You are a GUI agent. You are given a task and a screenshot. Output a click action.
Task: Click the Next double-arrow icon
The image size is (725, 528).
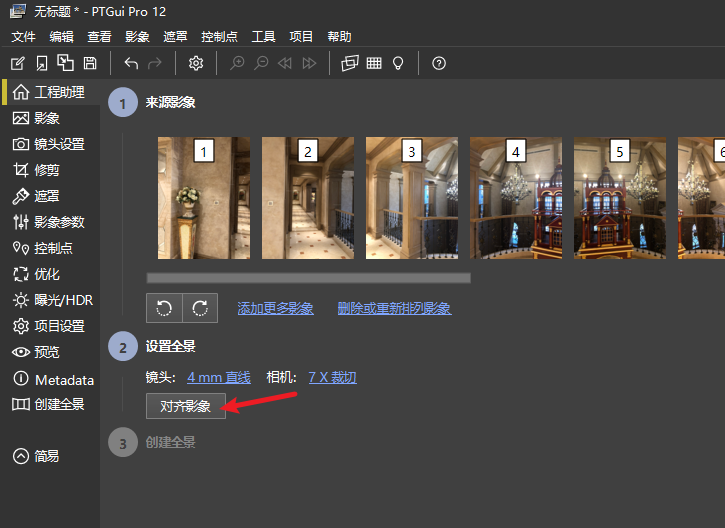coord(309,63)
